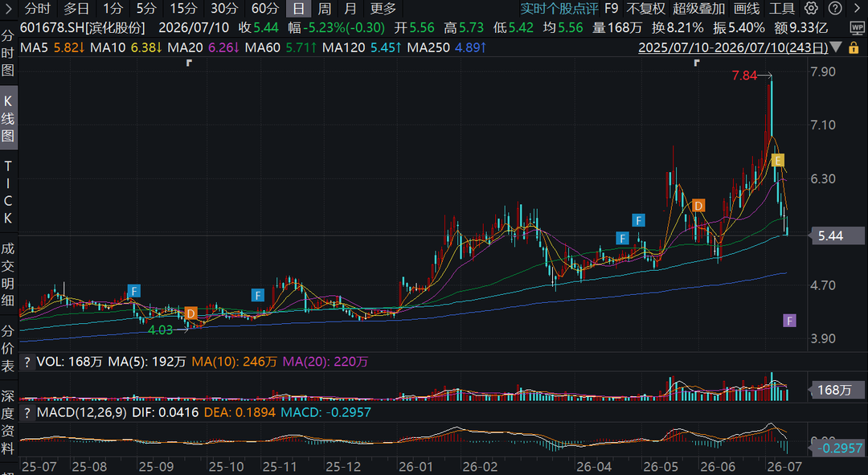Expand the left sidebar arrow

(x=8, y=8)
